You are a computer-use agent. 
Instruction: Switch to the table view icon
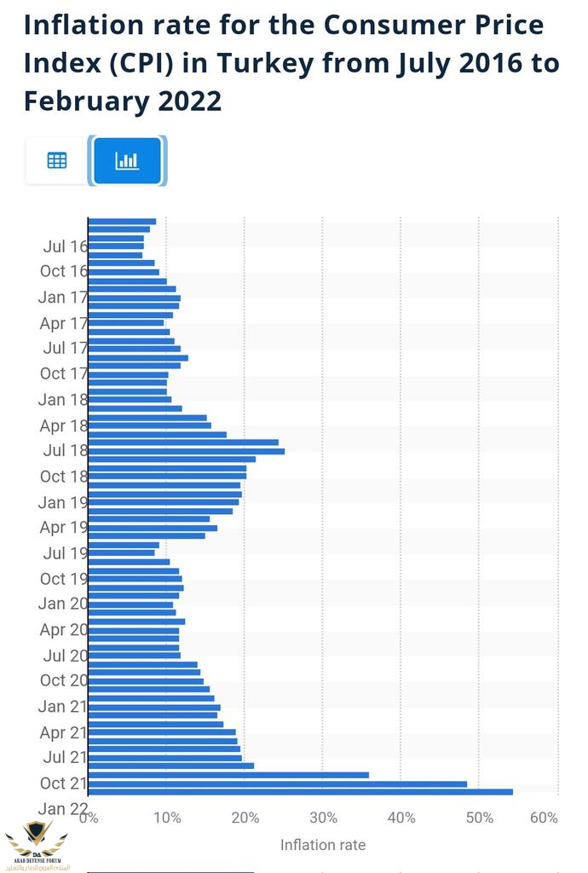(57, 160)
